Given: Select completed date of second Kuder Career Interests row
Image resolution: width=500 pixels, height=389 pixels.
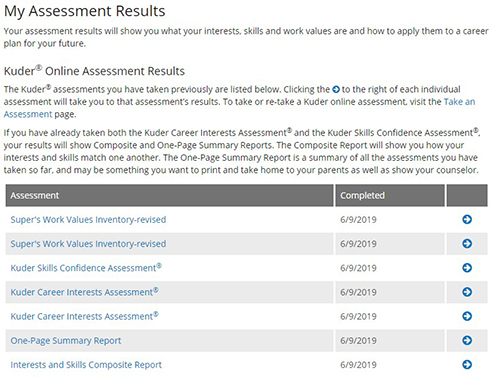Looking at the screenshot, I should [358, 316].
